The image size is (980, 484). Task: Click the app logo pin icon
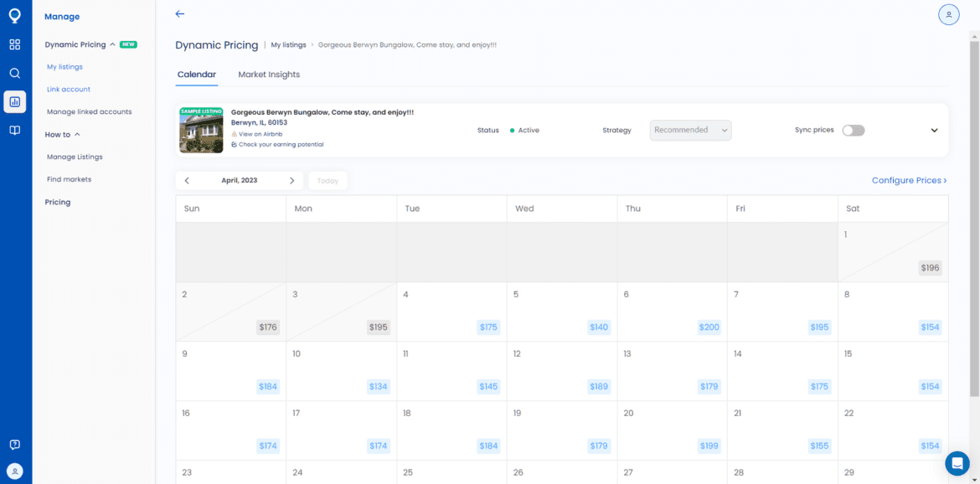coord(14,14)
